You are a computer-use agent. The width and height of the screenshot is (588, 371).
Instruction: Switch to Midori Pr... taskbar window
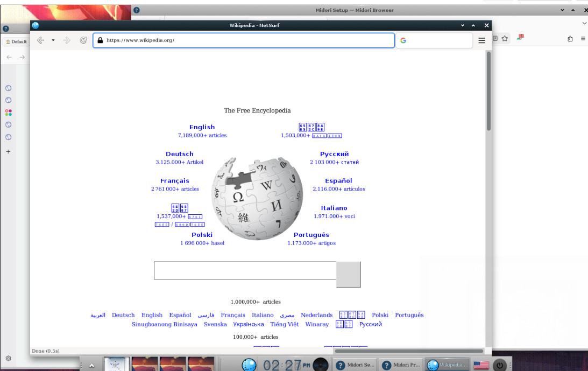click(x=401, y=365)
